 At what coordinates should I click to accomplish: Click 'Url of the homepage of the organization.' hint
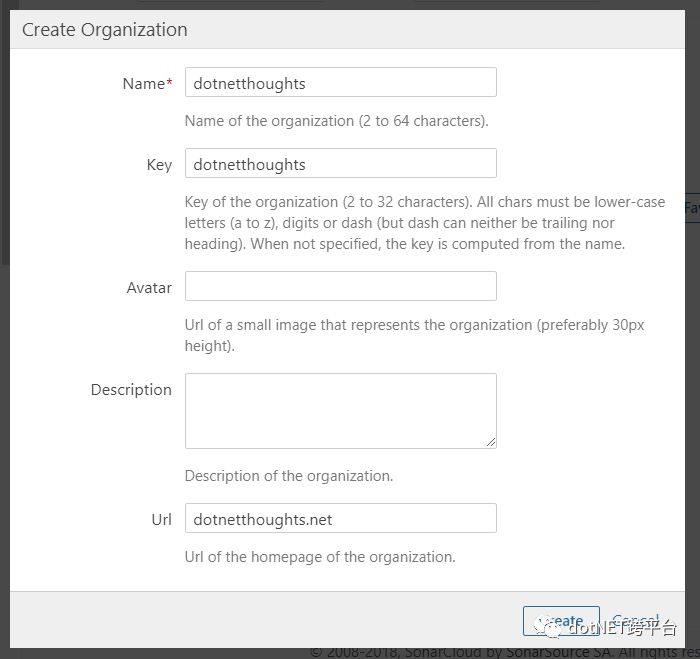320,557
